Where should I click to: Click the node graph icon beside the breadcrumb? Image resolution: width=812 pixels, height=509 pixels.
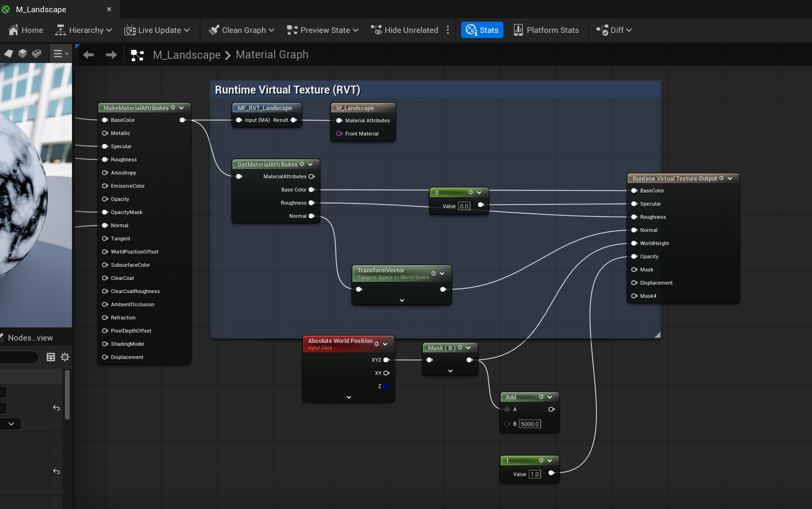137,55
